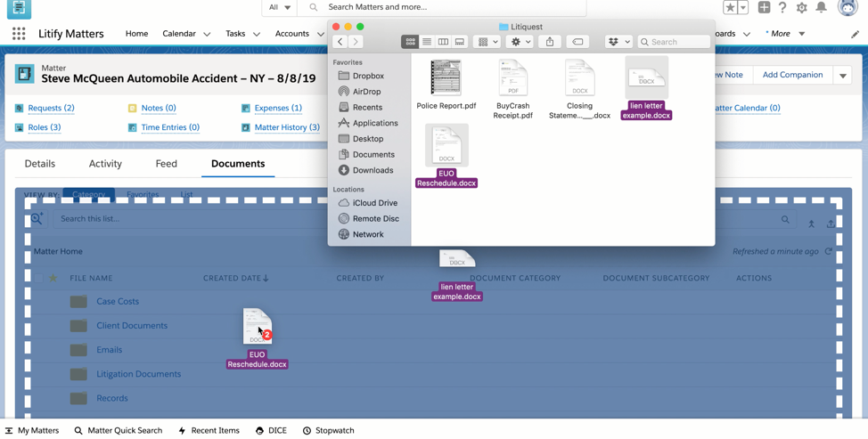Expand the Tasks nav chevron
Viewport: 868px width, 439px height.
coord(257,34)
